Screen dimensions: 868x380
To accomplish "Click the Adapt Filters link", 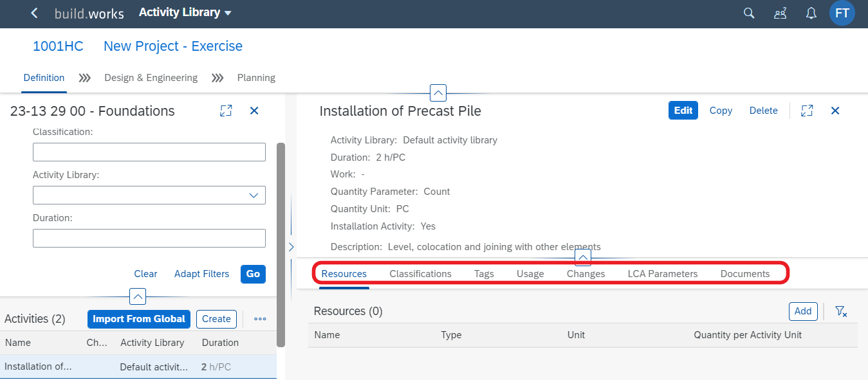I will click(201, 274).
